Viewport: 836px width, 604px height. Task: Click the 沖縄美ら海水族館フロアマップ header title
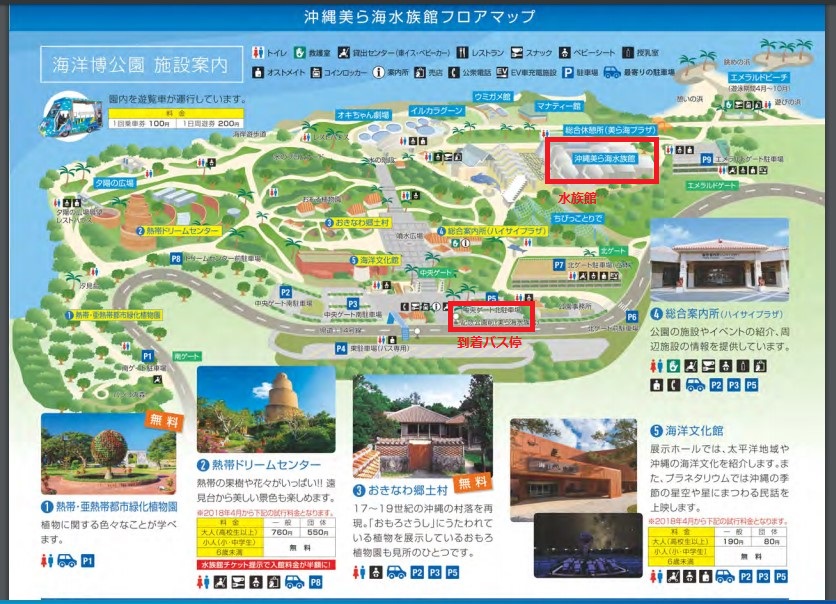click(x=420, y=17)
